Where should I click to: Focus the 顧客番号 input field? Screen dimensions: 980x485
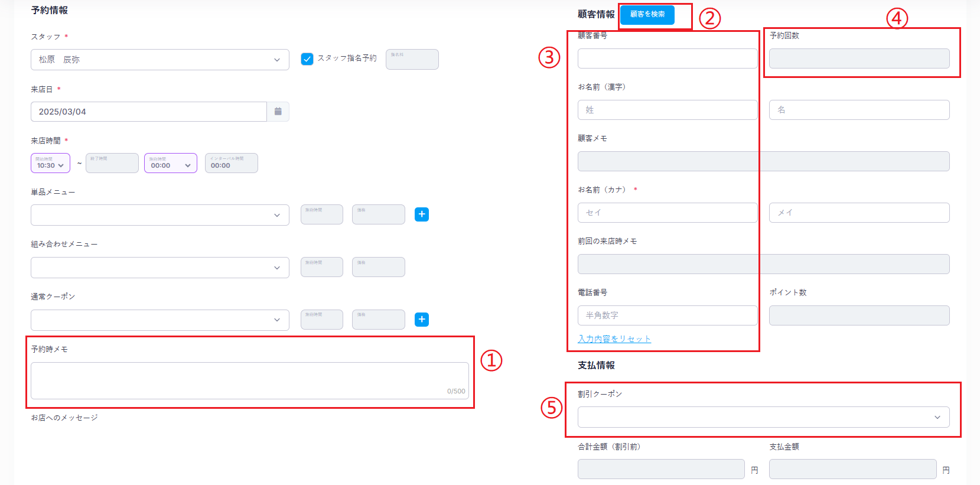tap(667, 58)
